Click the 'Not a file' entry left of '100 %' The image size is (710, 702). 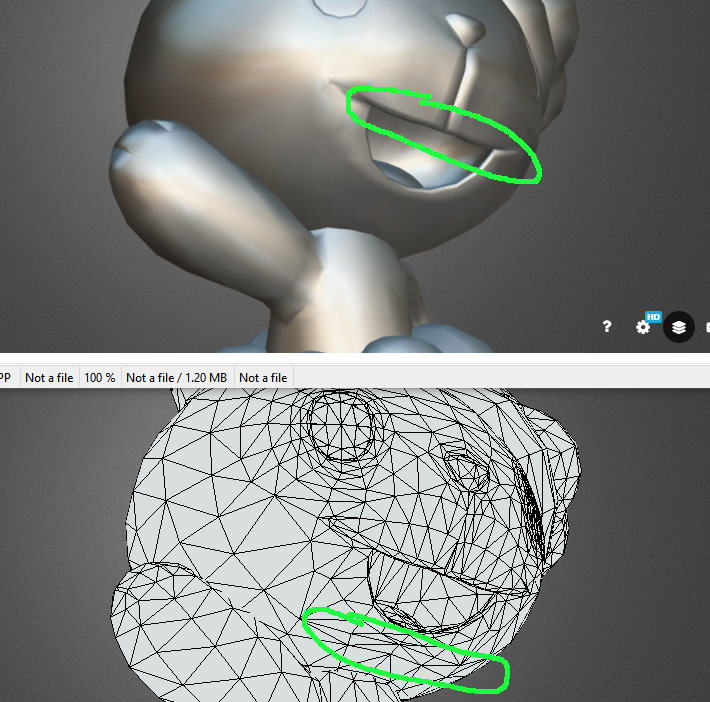click(49, 378)
